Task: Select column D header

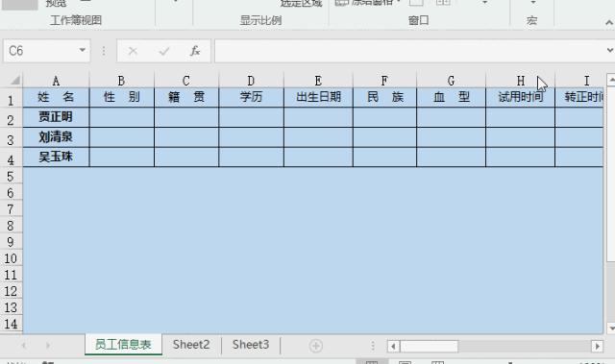Action: pos(251,81)
